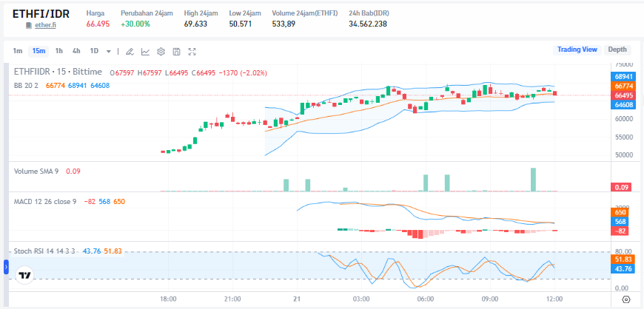Open the ether.fi link

coord(46,25)
